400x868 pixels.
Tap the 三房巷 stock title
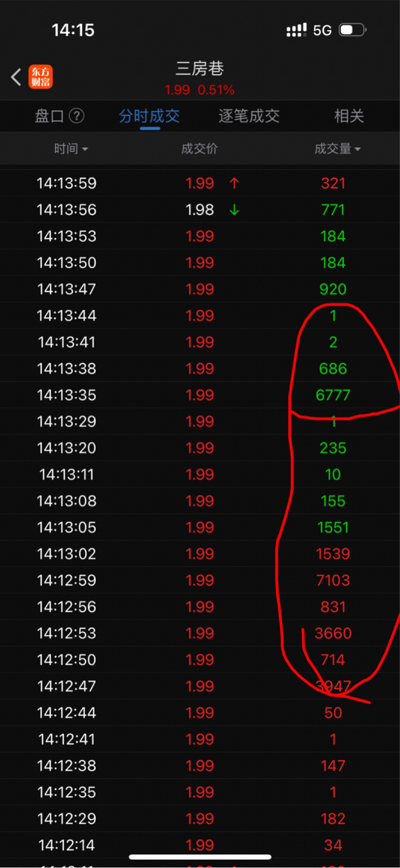click(199, 68)
